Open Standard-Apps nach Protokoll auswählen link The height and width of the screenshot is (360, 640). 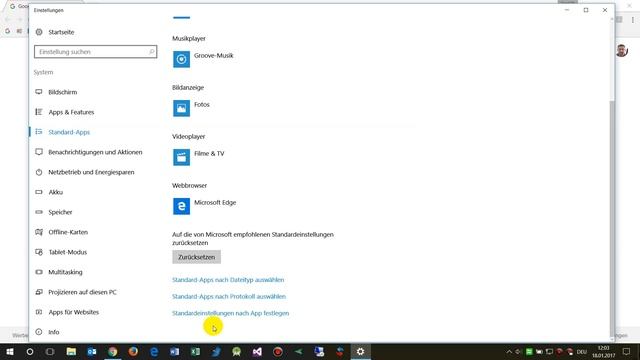[229, 297]
